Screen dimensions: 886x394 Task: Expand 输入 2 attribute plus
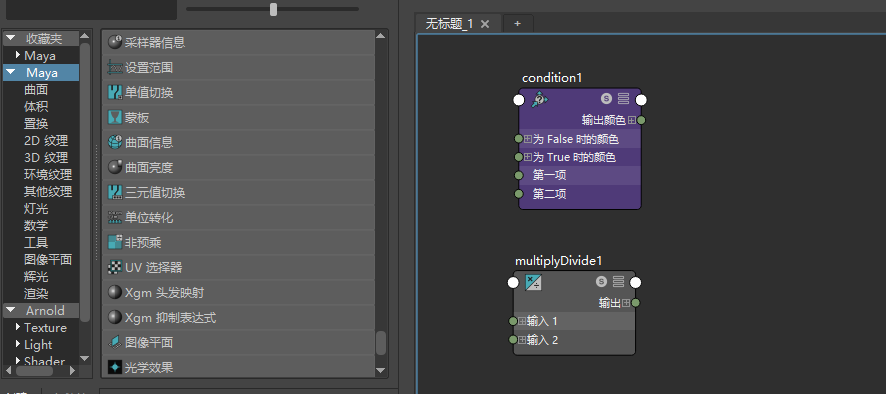[522, 340]
